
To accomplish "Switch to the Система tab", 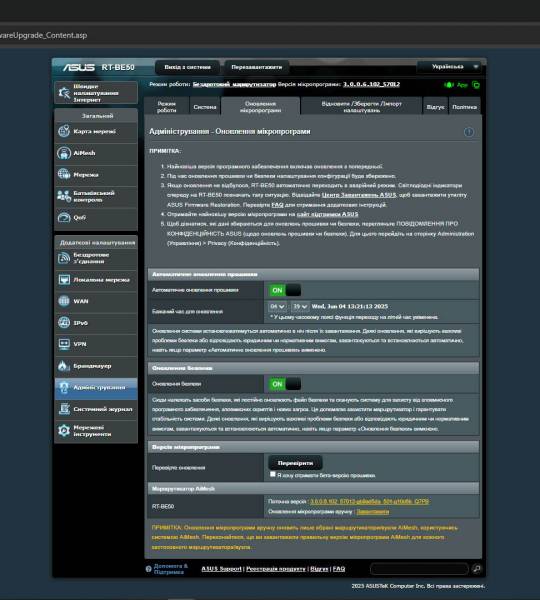I will 205,107.
